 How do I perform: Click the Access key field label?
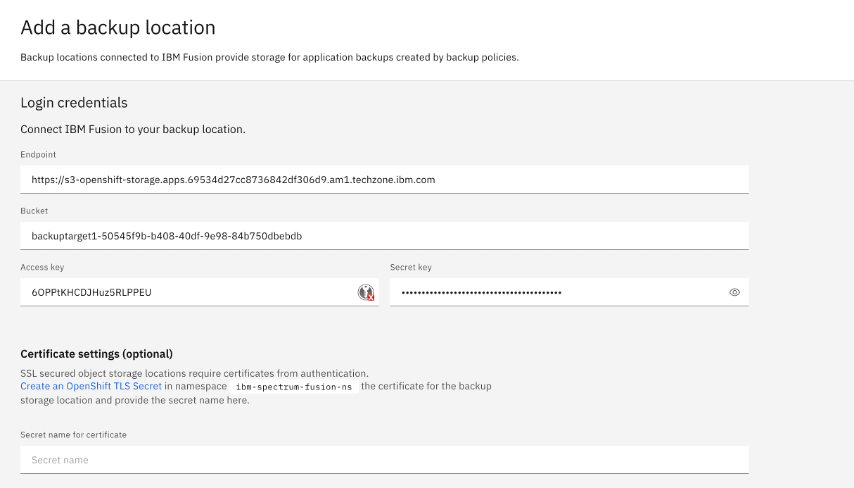tap(42, 267)
